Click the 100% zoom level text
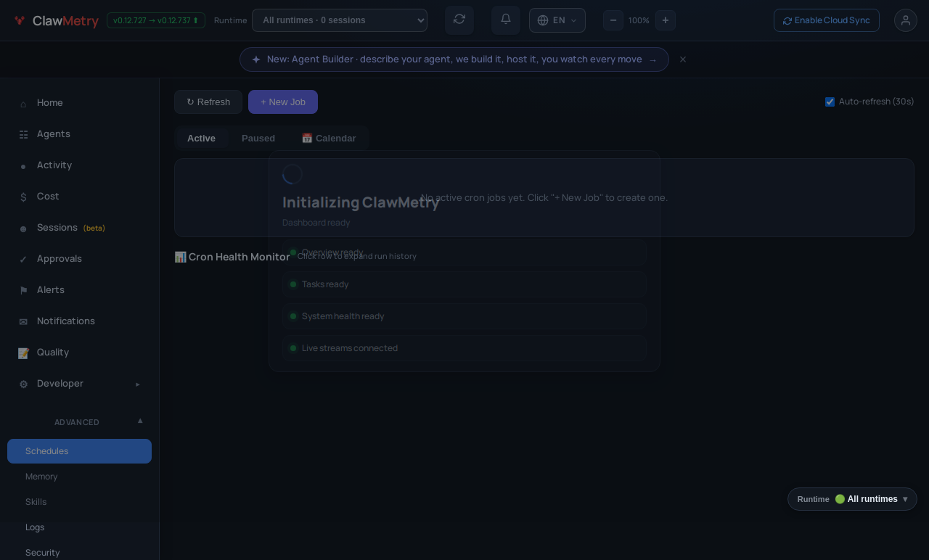This screenshot has width=929, height=560. [x=639, y=20]
